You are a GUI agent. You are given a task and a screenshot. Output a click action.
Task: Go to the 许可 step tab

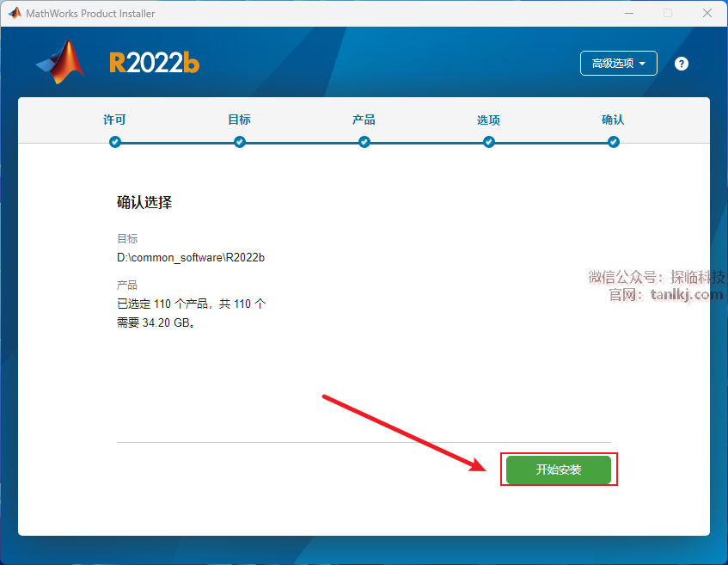[114, 120]
